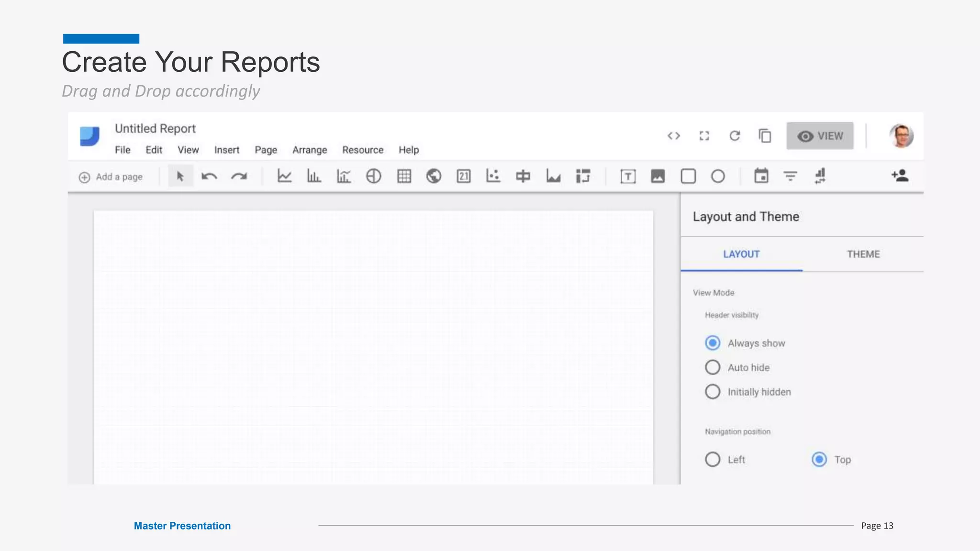Insert a time series chart
This screenshot has height=551, width=980.
(284, 176)
